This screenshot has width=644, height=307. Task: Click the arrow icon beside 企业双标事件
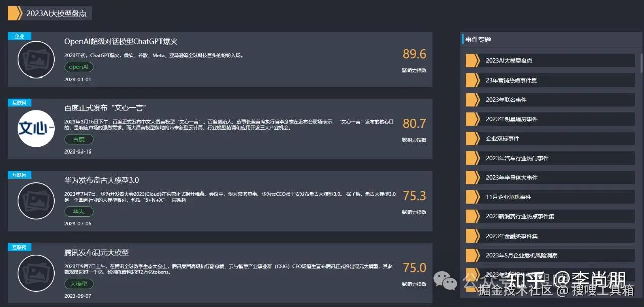click(473, 138)
